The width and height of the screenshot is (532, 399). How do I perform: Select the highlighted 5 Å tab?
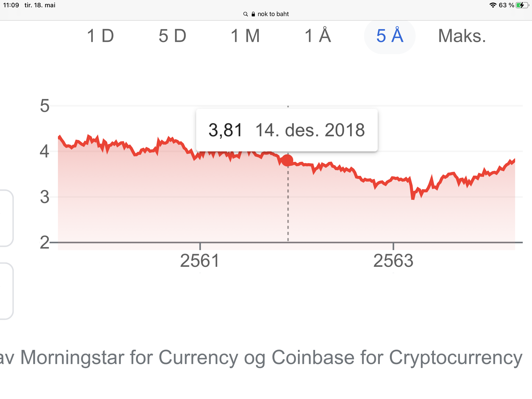point(390,36)
